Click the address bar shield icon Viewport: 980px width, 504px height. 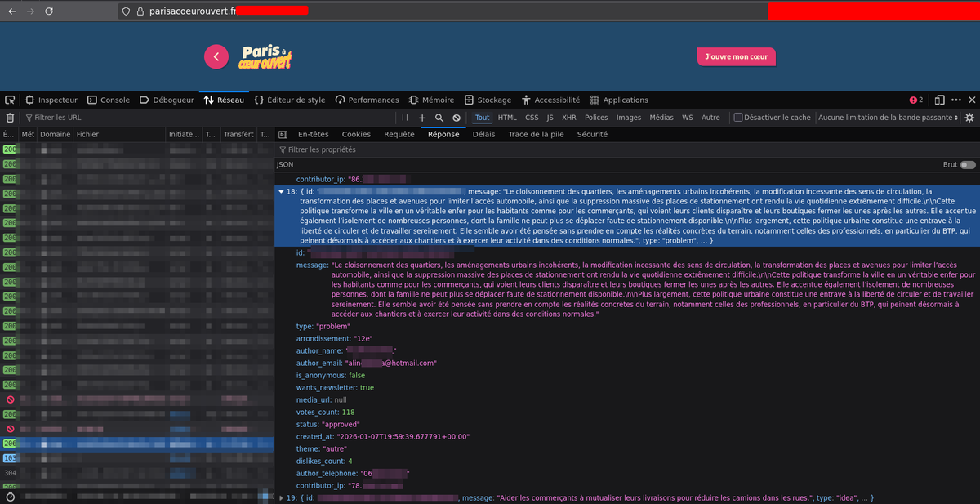(x=125, y=11)
